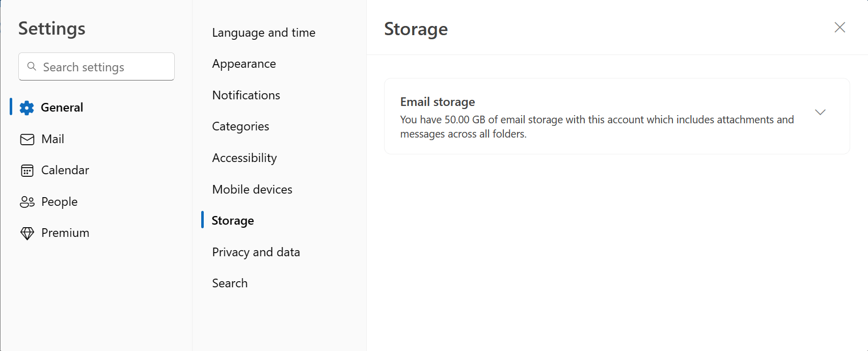Screen dimensions: 868x351
Task: Open the Calendar settings icon
Action: point(26,170)
